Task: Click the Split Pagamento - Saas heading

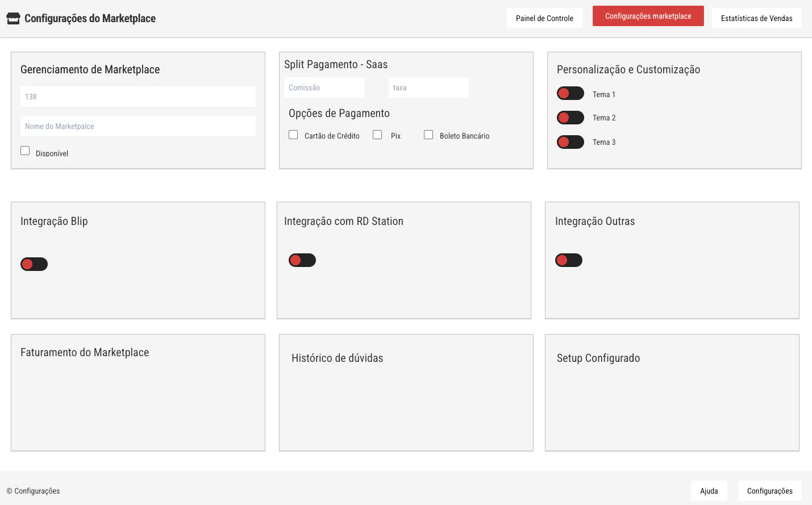Action: 336,64
